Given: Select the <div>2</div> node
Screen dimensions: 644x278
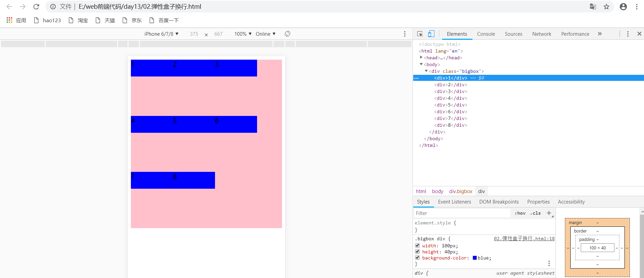Looking at the screenshot, I should [x=451, y=85].
